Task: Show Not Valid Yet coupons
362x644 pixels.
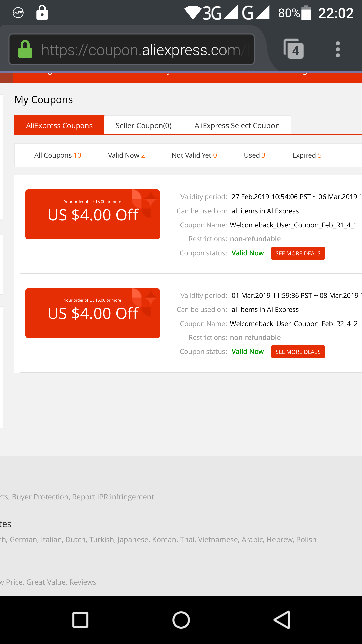Action: (194, 155)
